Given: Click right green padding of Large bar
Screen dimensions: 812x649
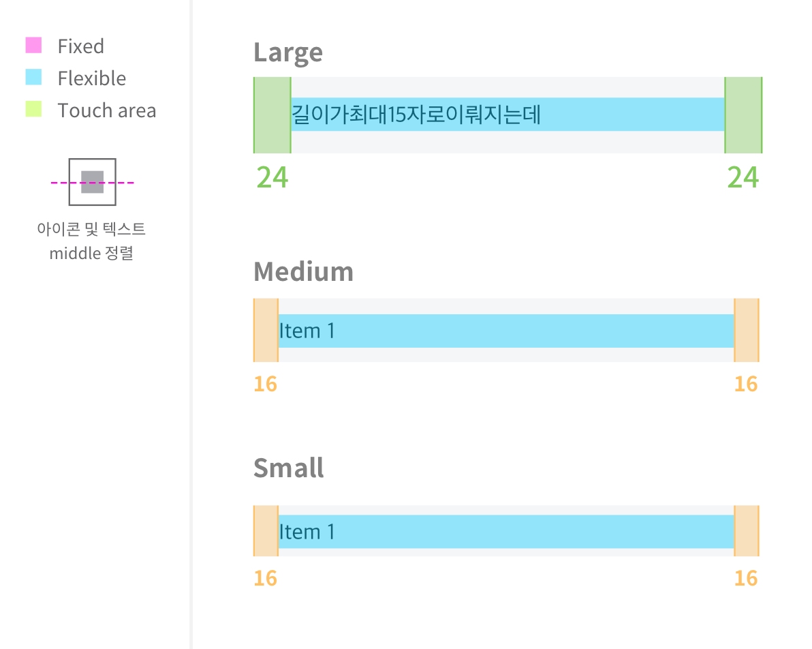Looking at the screenshot, I should (743, 115).
